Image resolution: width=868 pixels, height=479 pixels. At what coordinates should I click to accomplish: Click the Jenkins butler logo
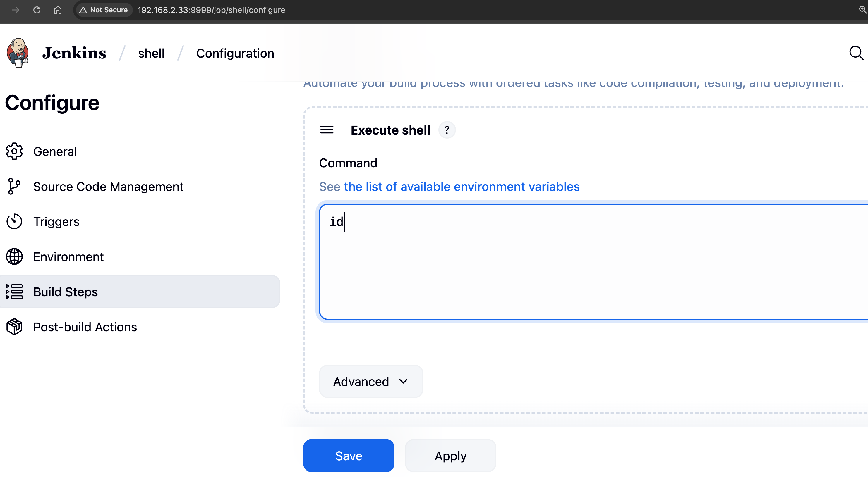(x=18, y=53)
